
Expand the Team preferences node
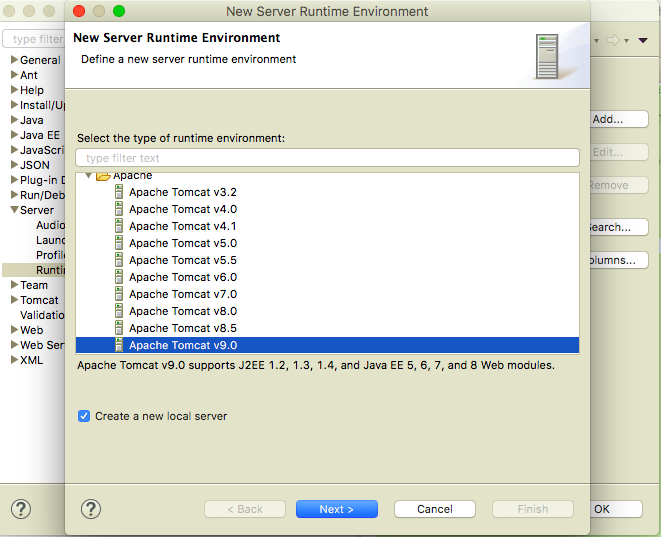[x=14, y=285]
